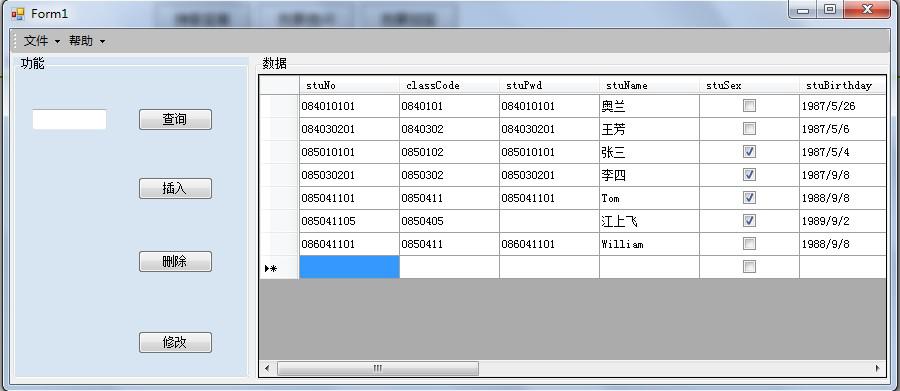900x391 pixels.
Task: Select classCode cell 0850102
Action: coord(449,152)
